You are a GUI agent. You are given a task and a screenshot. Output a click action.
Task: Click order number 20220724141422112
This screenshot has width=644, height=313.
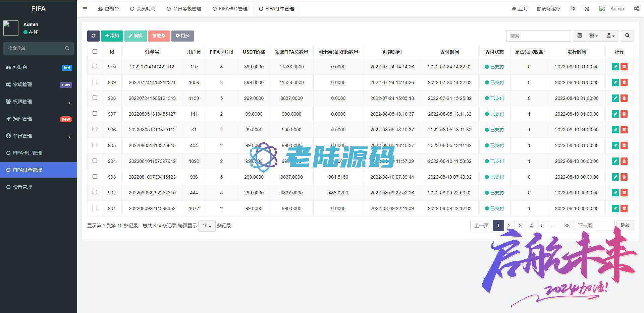[x=152, y=67]
